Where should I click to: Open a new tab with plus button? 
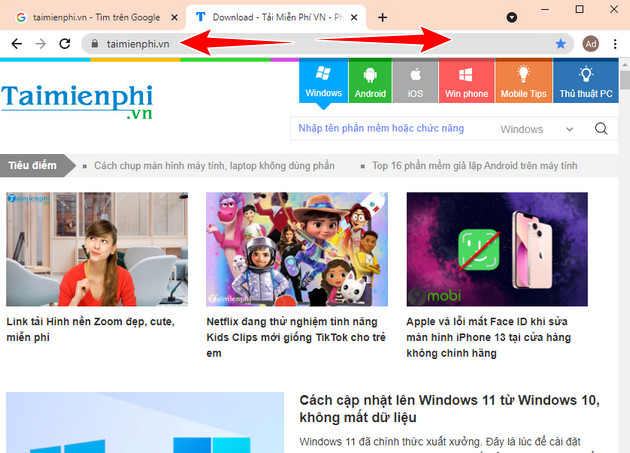pos(382,17)
